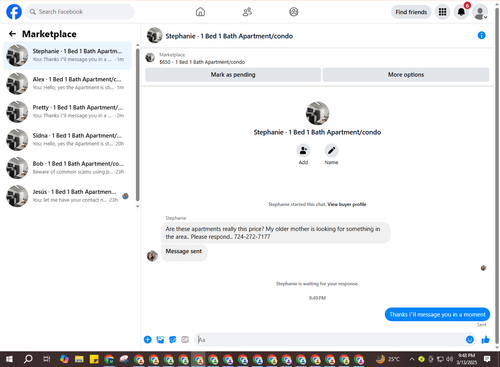500x367 pixels.
Task: Click the Name edit pencil icon
Action: pyautogui.click(x=331, y=151)
